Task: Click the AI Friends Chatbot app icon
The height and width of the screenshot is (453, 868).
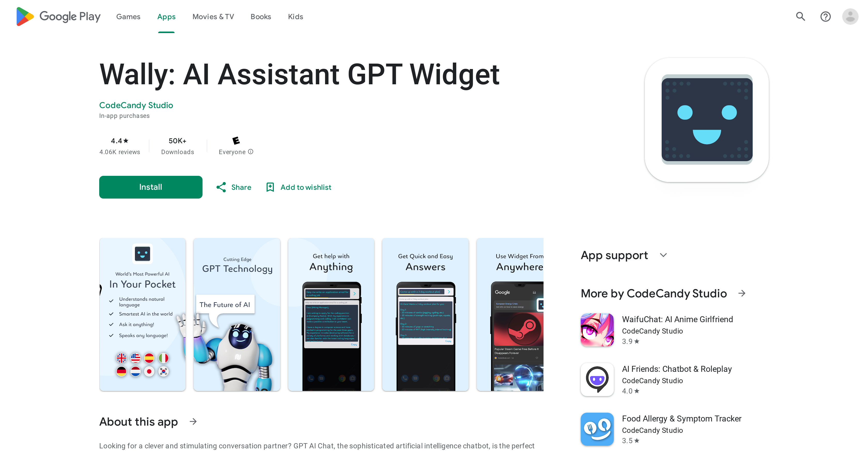Action: pos(597,379)
